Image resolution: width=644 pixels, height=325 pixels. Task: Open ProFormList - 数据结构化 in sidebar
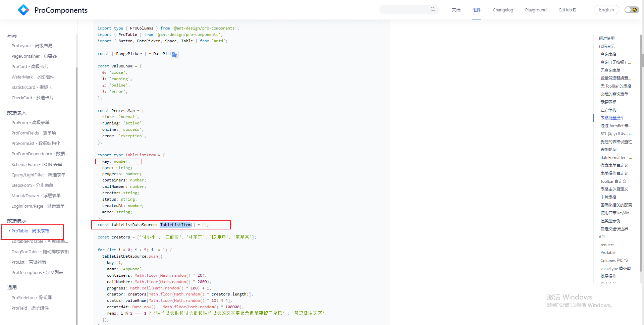(x=36, y=143)
